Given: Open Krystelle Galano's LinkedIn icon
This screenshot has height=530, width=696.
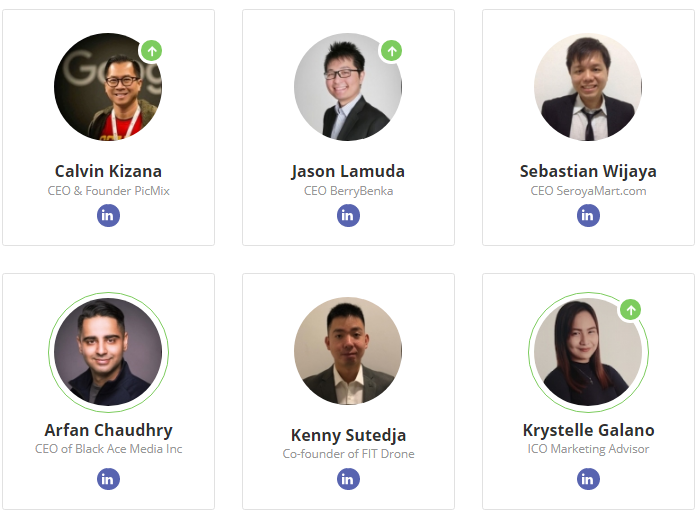Looking at the screenshot, I should tap(588, 479).
